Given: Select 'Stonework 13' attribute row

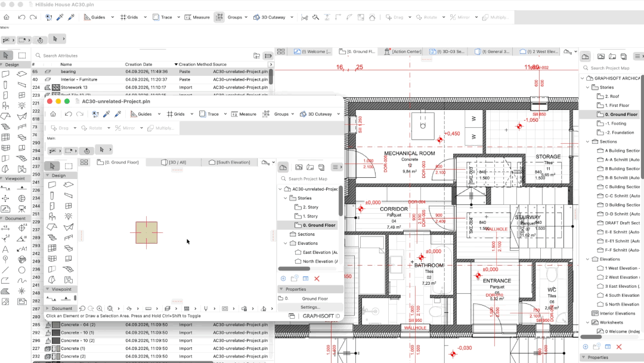Looking at the screenshot, I should (x=150, y=87).
